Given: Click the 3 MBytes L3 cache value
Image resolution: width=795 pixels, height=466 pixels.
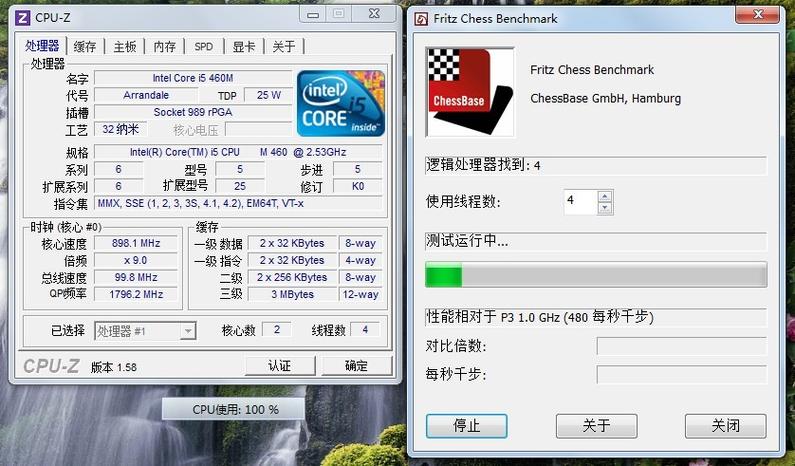Looking at the screenshot, I should tap(292, 294).
